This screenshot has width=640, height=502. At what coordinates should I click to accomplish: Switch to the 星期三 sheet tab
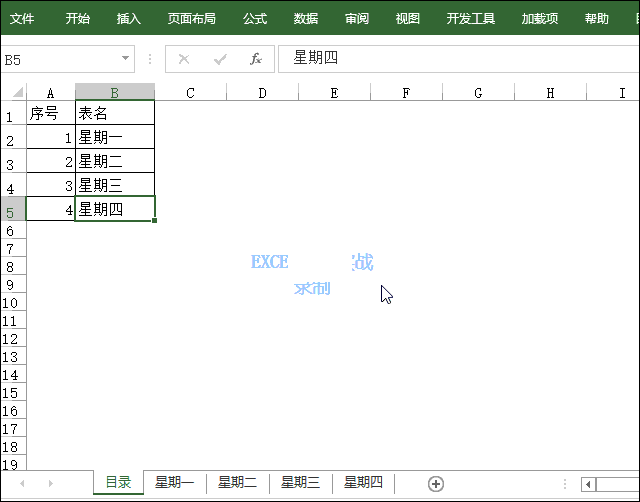tap(300, 482)
